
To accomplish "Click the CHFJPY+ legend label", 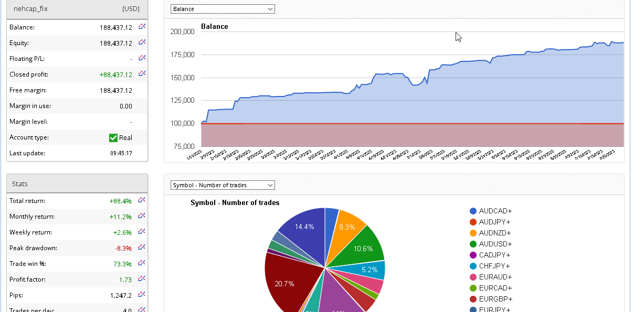I will point(495,266).
